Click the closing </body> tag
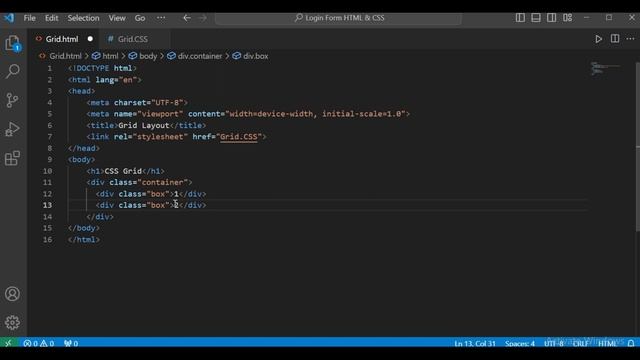 tap(84, 228)
